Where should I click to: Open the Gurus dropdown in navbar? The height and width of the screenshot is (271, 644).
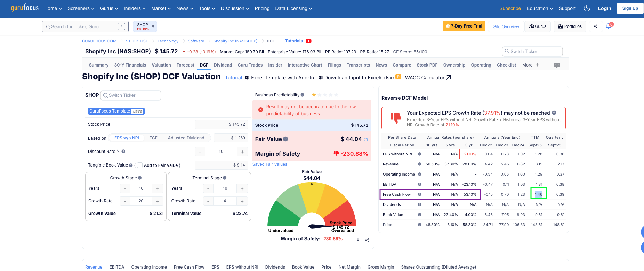click(109, 8)
